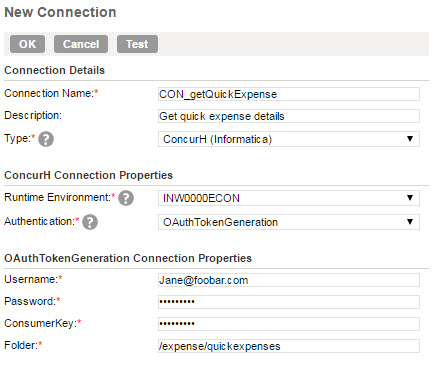Open the help icon next to Authentication
This screenshot has height=365, width=439.
[90, 222]
